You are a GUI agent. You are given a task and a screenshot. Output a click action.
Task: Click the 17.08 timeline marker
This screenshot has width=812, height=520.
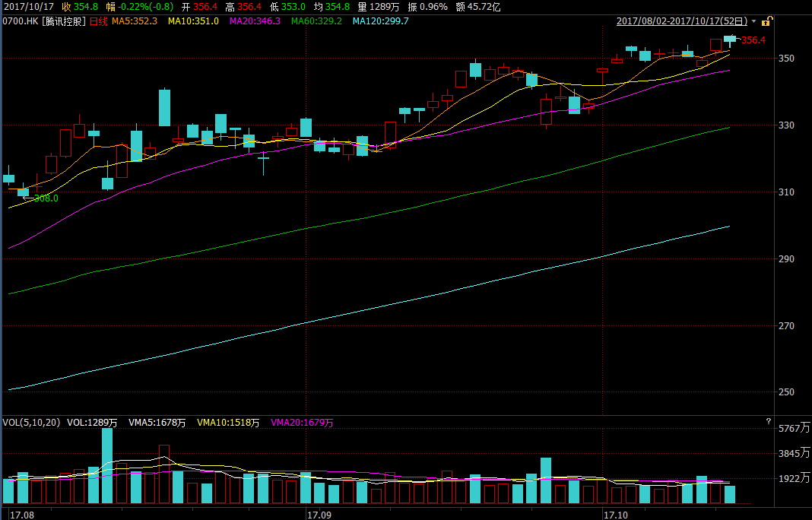click(18, 515)
